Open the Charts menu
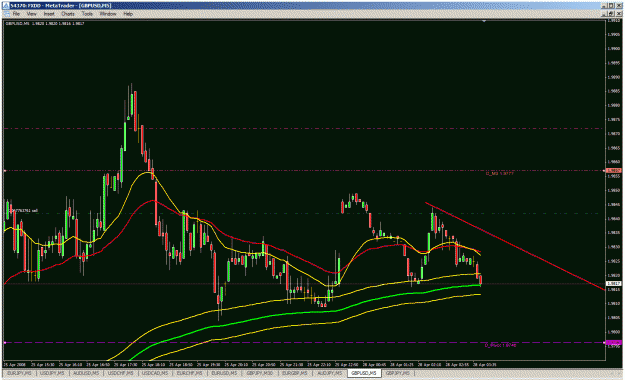This screenshot has width=625, height=380. (68, 14)
